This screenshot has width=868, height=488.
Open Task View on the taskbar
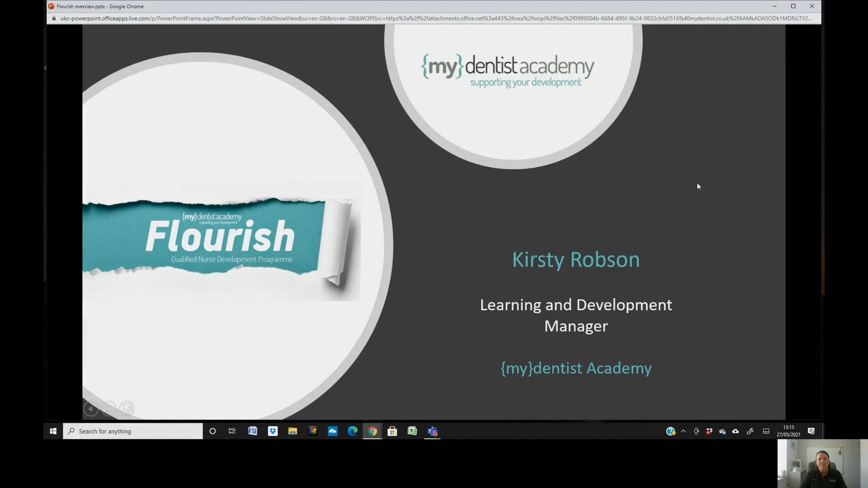click(232, 431)
